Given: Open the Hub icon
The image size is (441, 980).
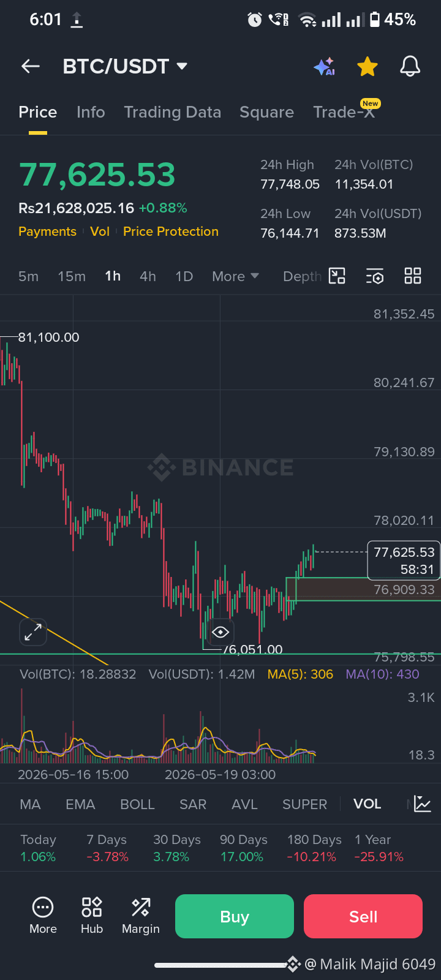Looking at the screenshot, I should pos(92,916).
